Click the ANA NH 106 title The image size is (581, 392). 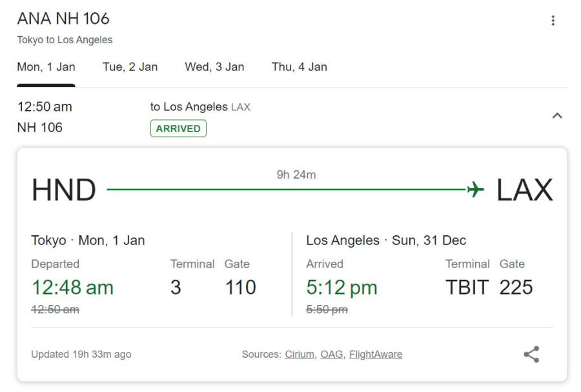(x=63, y=19)
